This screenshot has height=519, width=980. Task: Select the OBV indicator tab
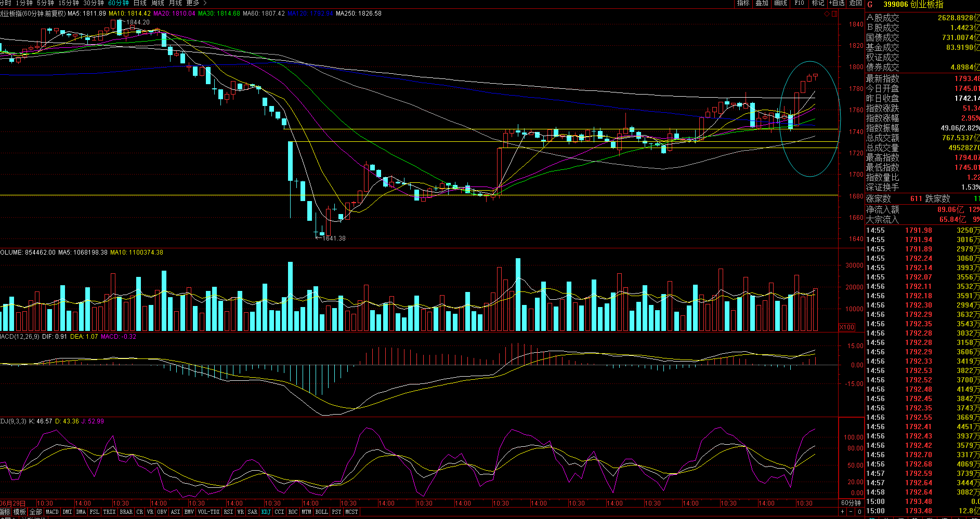pyautogui.click(x=162, y=512)
